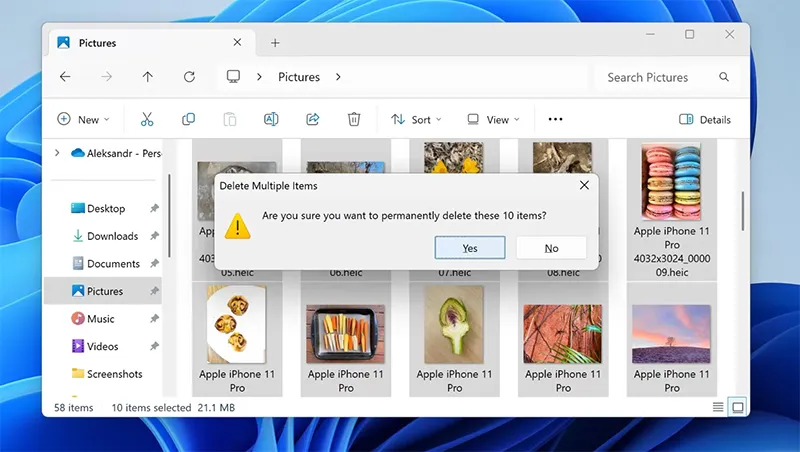Click the Share icon in toolbar
The image size is (800, 452).
(312, 119)
